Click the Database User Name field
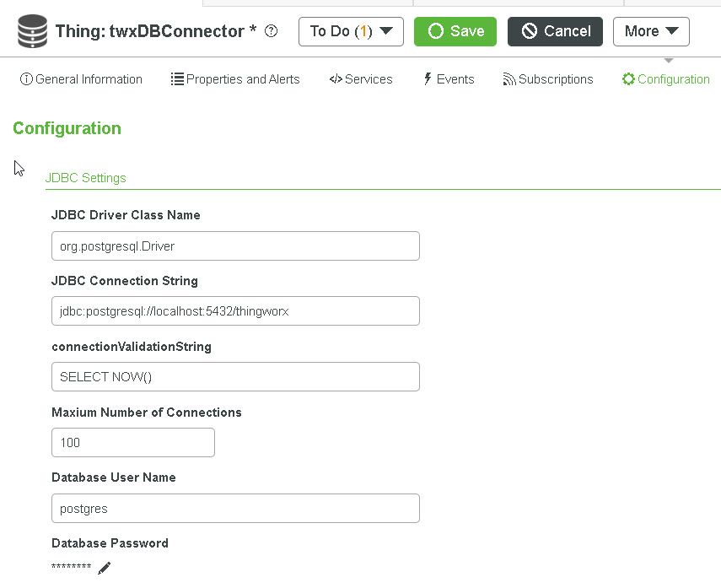The width and height of the screenshot is (721, 588). (235, 509)
